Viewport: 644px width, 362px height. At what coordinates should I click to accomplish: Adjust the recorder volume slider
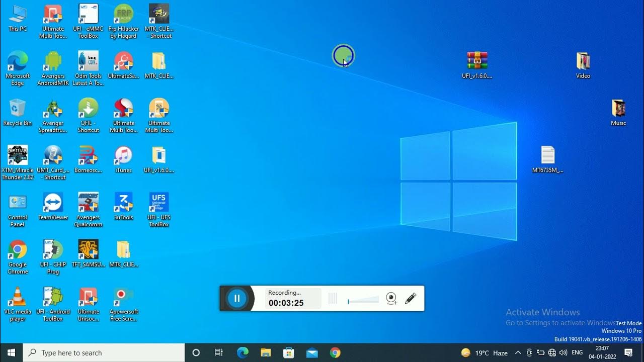[x=363, y=300]
